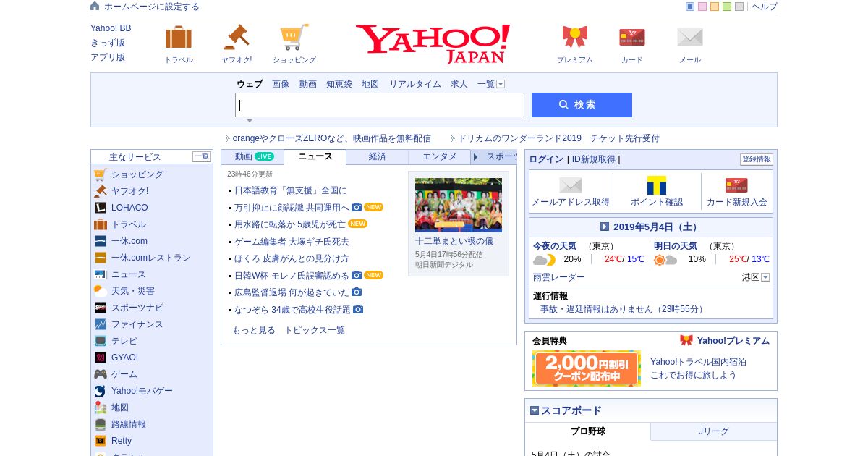Screen dimensions: 868x456
Task: Click the Yahoo! Japan logo
Action: 433,43
